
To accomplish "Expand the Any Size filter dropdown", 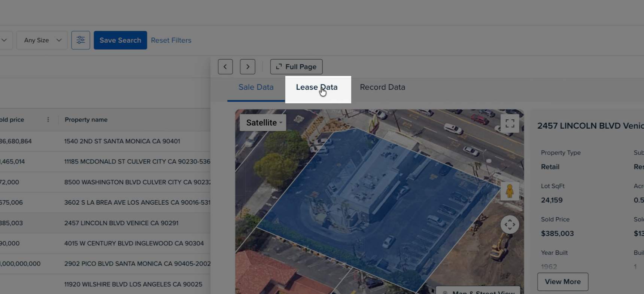I will [42, 40].
